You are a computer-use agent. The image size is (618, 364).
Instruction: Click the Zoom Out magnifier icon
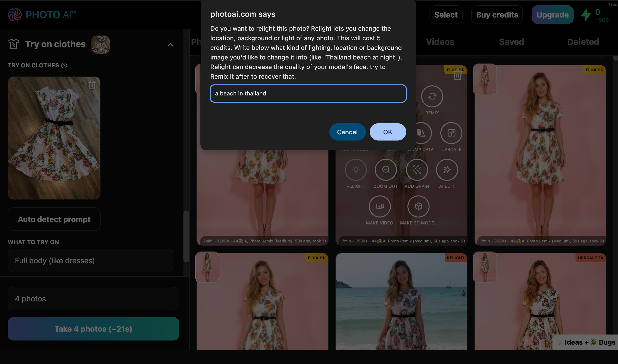tap(386, 170)
